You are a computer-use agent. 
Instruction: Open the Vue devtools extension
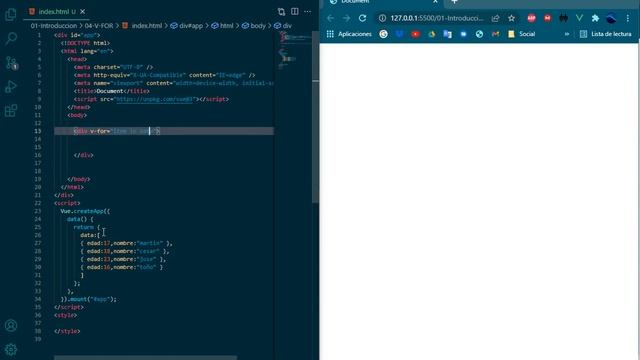pyautogui.click(x=579, y=18)
